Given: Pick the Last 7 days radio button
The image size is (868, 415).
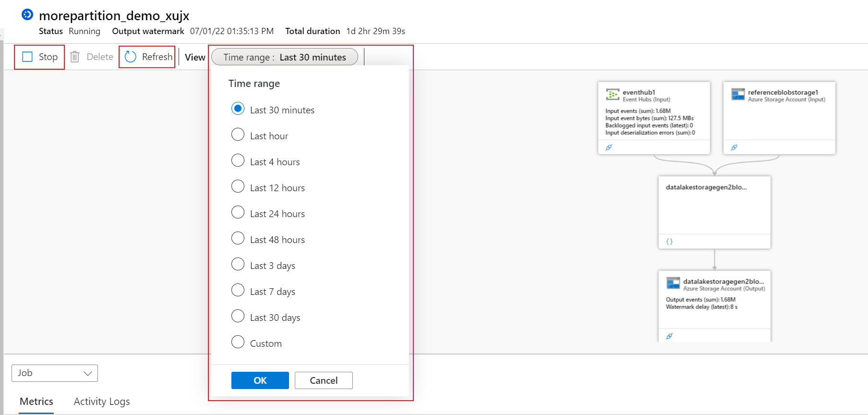Looking at the screenshot, I should (x=238, y=290).
